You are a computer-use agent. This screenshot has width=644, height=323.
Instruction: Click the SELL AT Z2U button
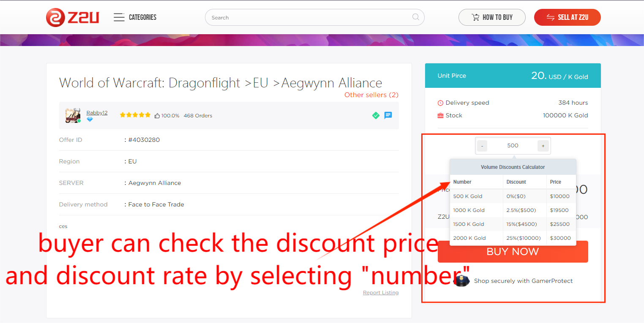[568, 17]
